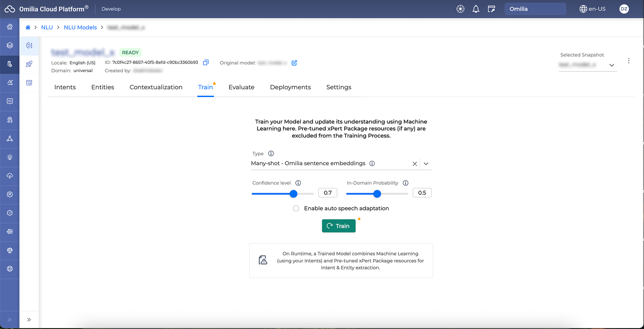Show Confidence level info tooltip
Image resolution: width=644 pixels, height=329 pixels.
coord(298,183)
